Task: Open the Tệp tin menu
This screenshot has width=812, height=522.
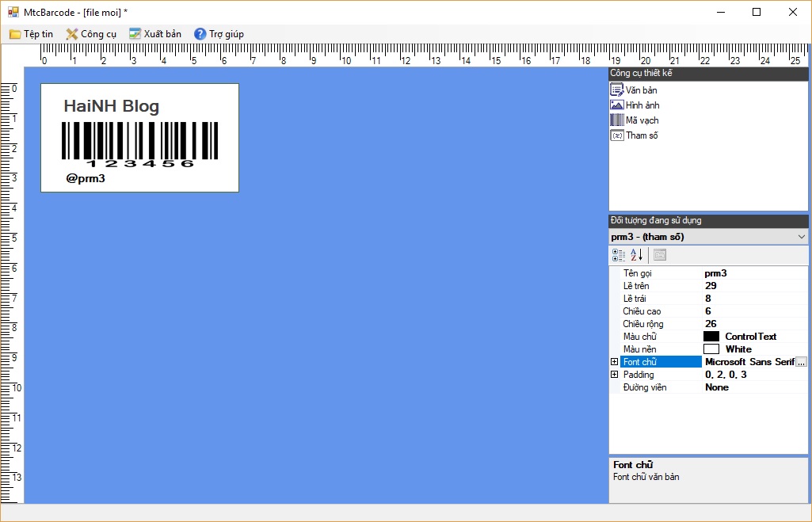Action: tap(32, 34)
